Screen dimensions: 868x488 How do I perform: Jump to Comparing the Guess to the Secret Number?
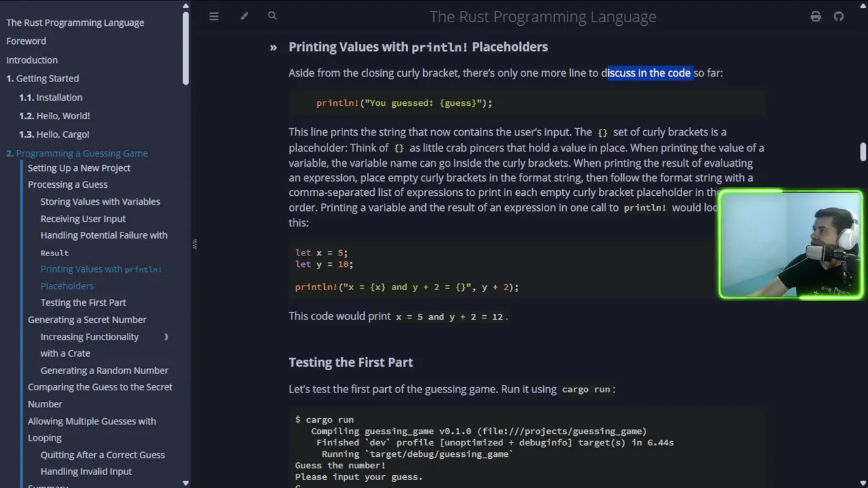(x=100, y=395)
